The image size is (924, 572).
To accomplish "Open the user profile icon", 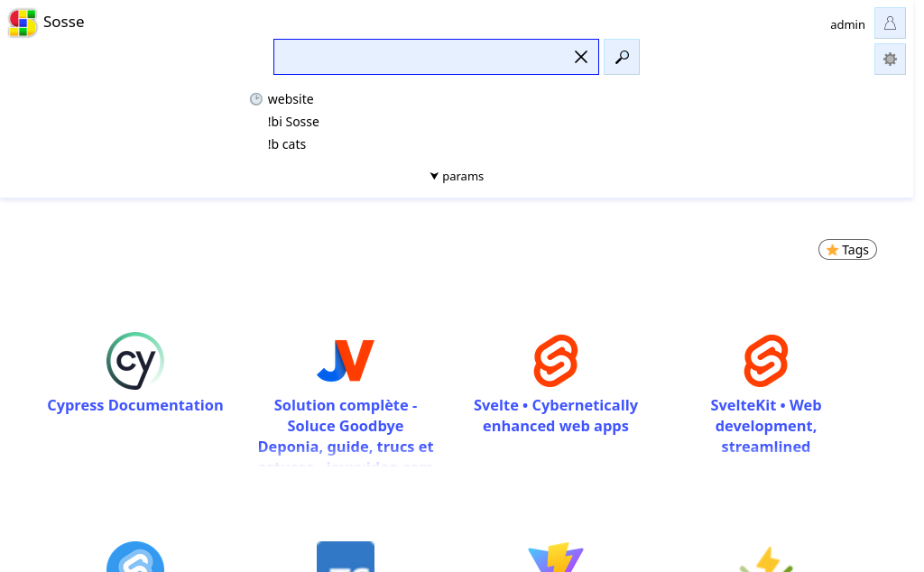I will 890,23.
